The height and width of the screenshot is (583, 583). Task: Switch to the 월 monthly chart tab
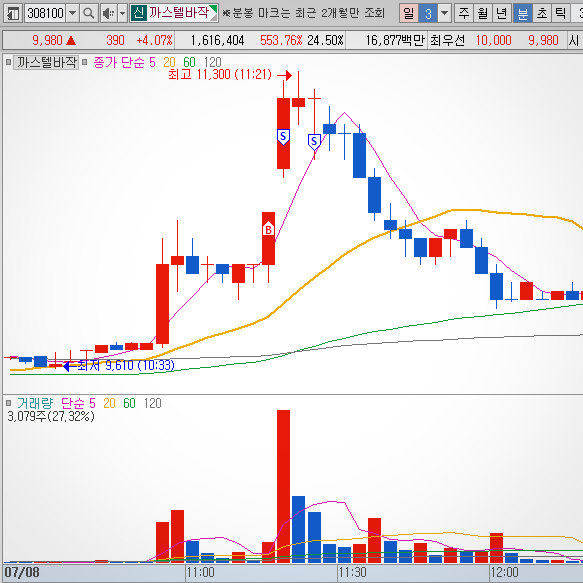pyautogui.click(x=483, y=13)
